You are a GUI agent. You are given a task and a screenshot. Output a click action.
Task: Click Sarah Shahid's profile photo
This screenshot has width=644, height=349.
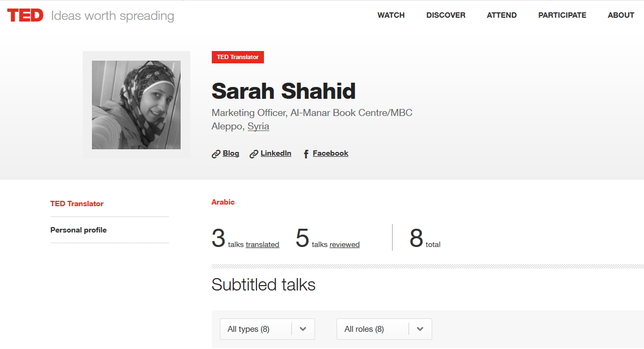[137, 105]
